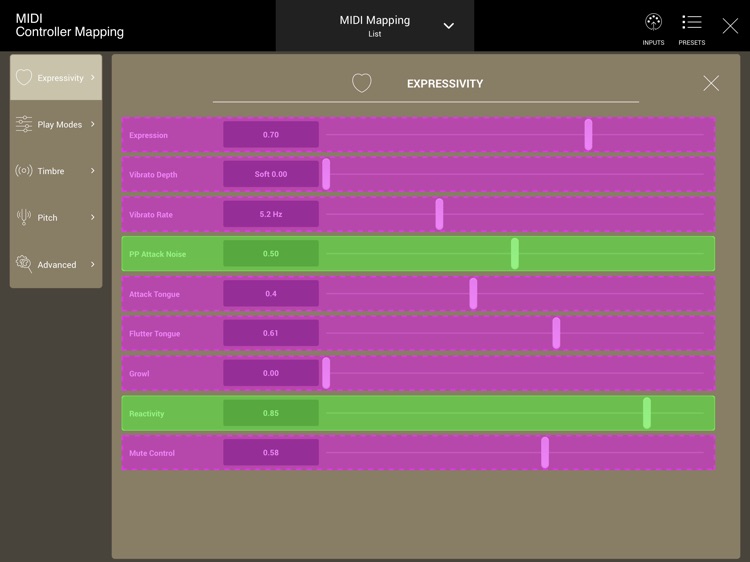The image size is (750, 562).
Task: Click the Growl parameter label
Action: (x=139, y=374)
